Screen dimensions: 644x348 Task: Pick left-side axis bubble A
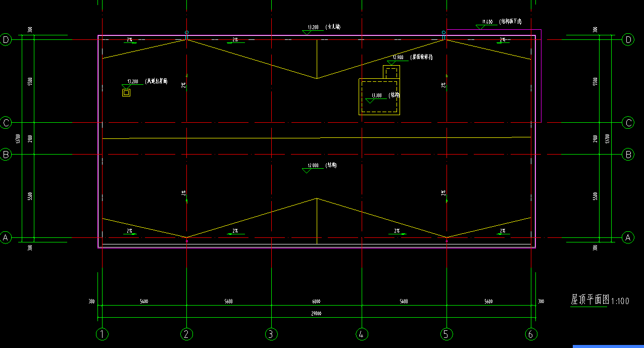(6, 237)
